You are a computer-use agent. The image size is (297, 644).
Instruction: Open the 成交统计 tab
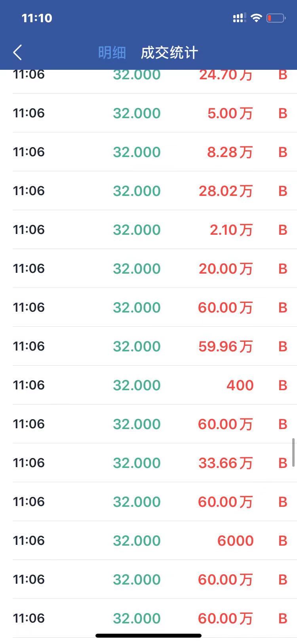169,52
